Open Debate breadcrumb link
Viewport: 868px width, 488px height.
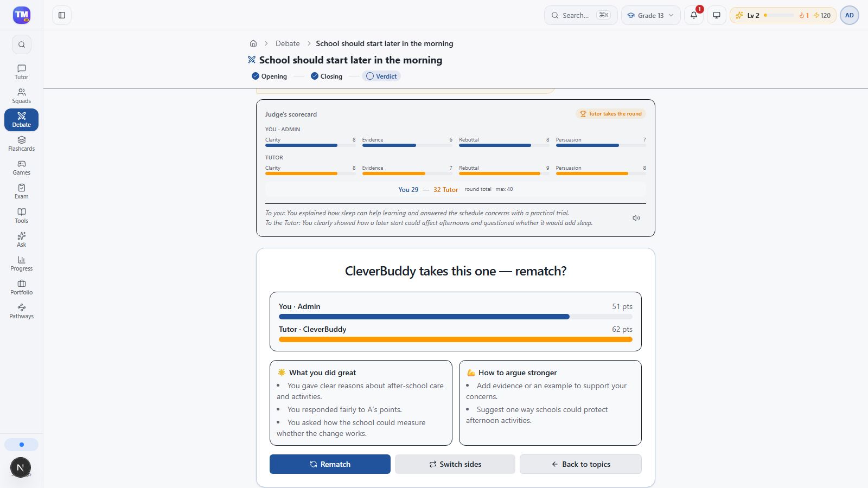pyautogui.click(x=288, y=43)
